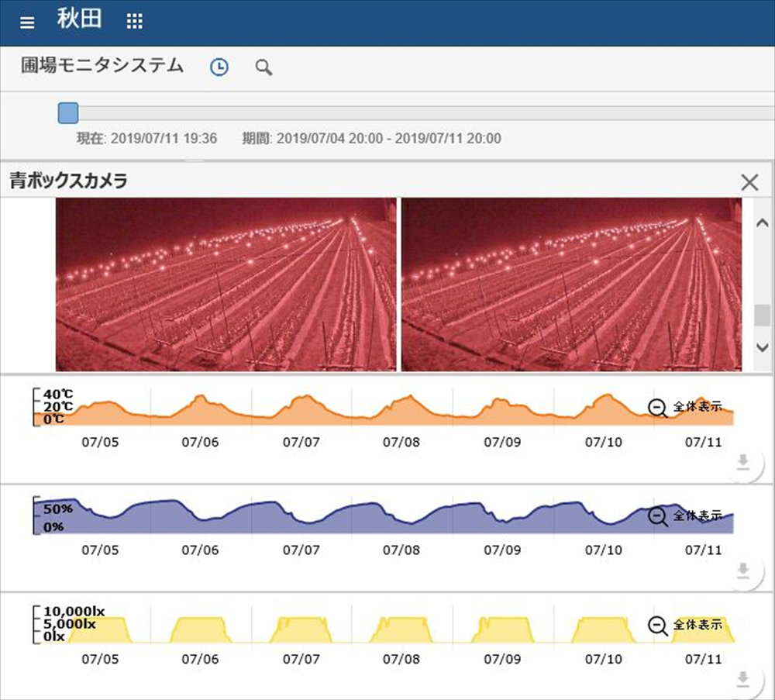Download the temperature chart data
Image resolution: width=775 pixels, height=700 pixels.
tap(743, 462)
